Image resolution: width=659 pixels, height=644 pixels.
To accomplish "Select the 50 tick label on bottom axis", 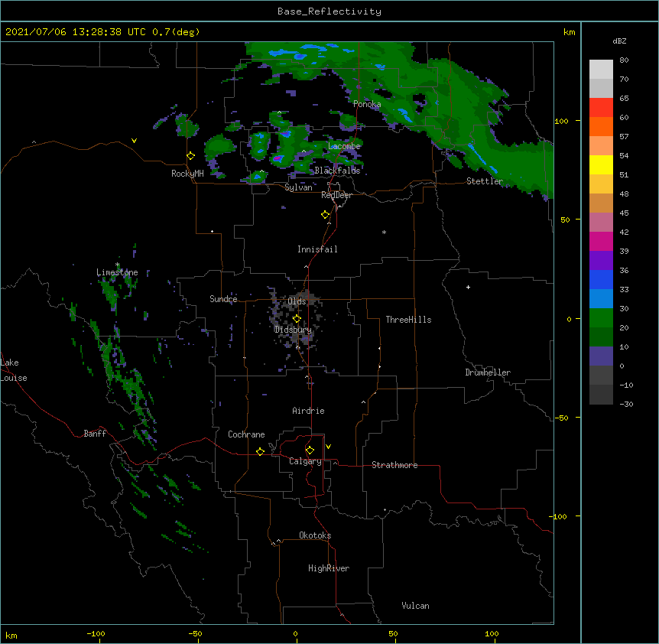I will click(x=393, y=633).
